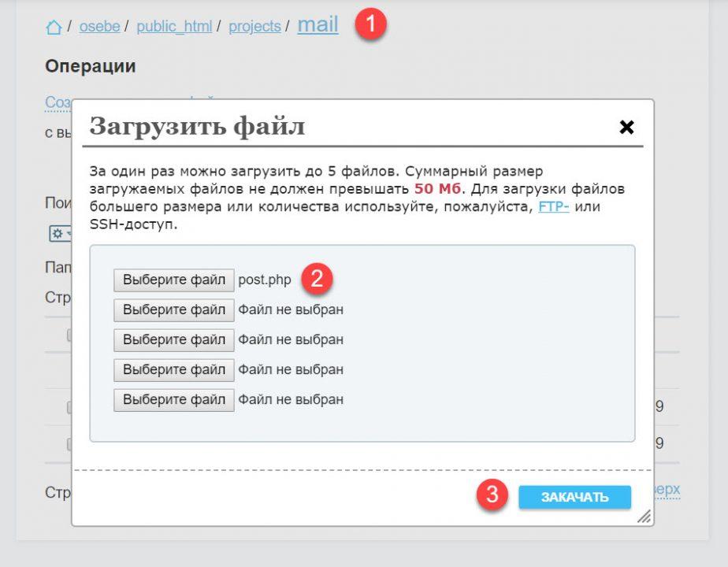The height and width of the screenshot is (567, 728).
Task: Click the last Выберите файл button
Action: tap(173, 399)
